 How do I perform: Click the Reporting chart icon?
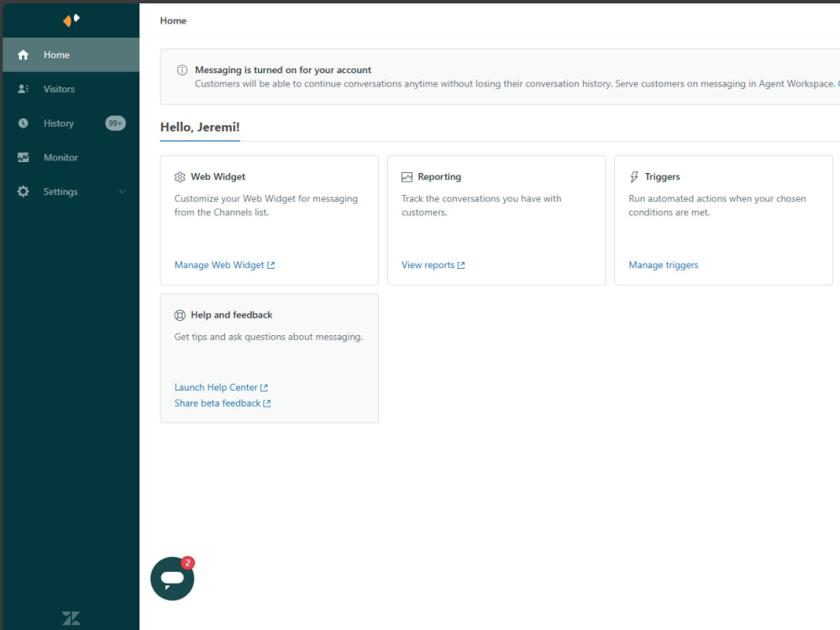coord(407,176)
